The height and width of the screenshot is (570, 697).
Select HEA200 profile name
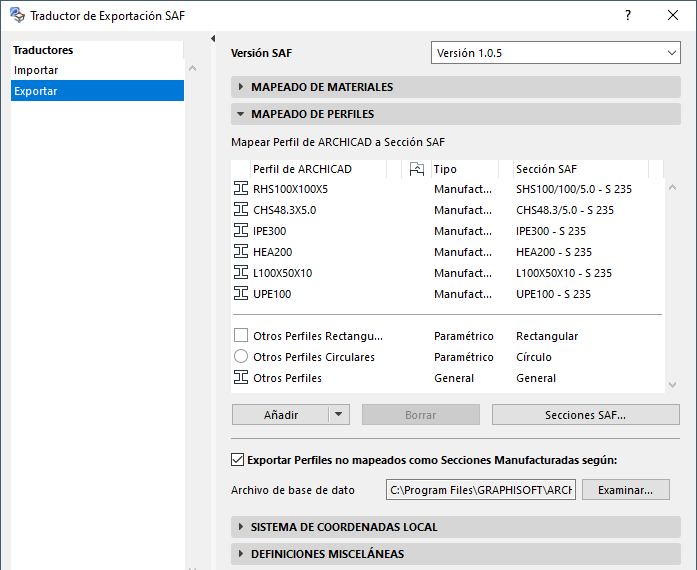click(272, 252)
